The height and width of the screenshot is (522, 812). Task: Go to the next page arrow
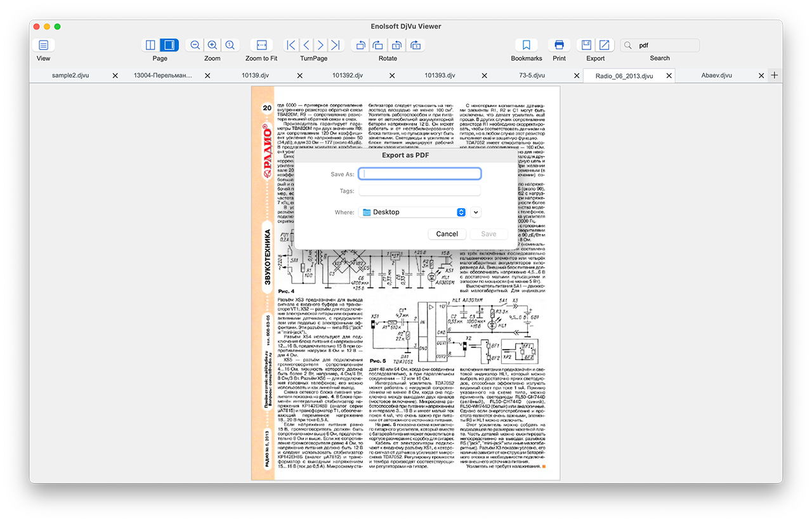[321, 45]
